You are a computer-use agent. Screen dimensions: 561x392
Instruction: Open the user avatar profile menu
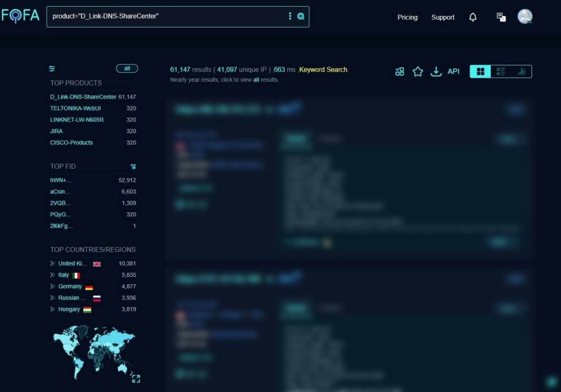tap(525, 17)
